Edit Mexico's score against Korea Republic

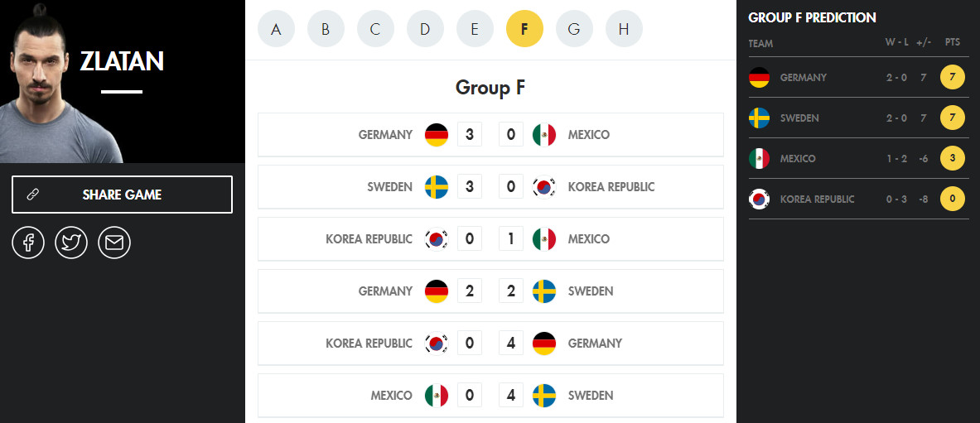pyautogui.click(x=510, y=239)
